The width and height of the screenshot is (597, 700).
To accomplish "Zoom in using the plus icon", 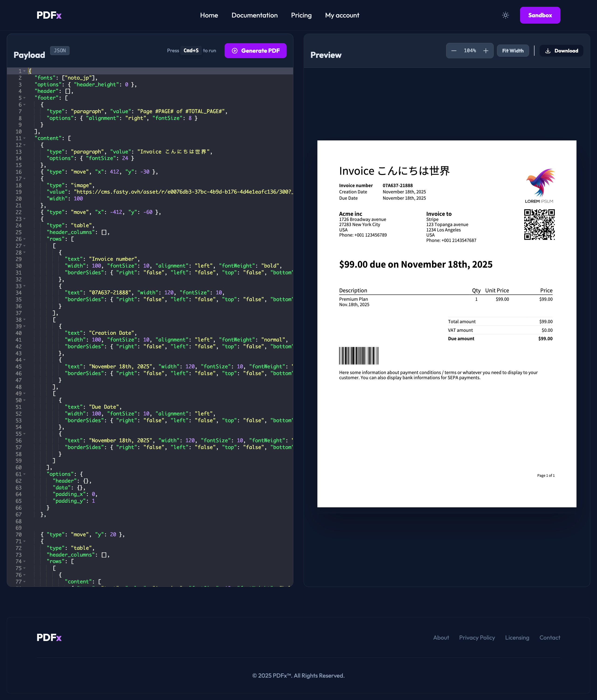I will point(486,50).
